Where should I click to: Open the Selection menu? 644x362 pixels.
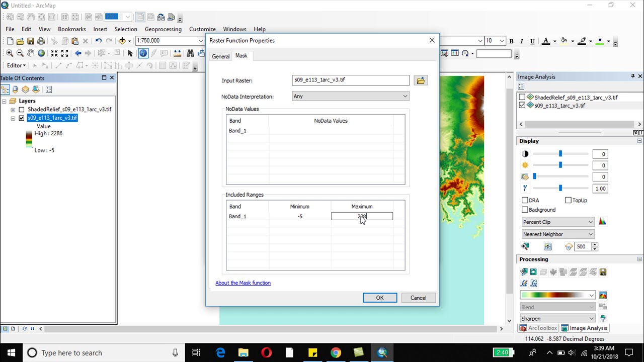point(126,29)
